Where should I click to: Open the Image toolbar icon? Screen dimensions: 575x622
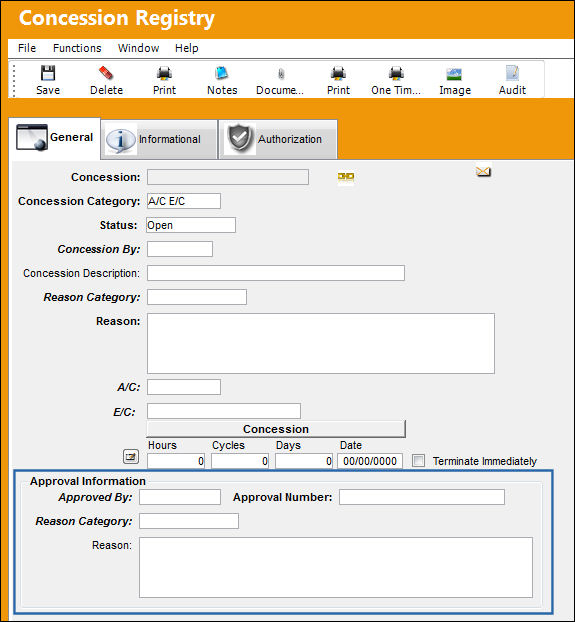coord(454,74)
